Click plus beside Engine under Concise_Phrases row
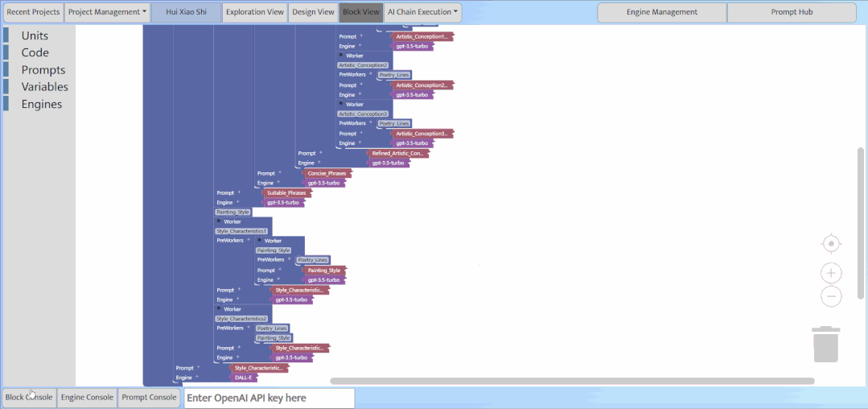Screen dimensions: 868x409 point(279,182)
